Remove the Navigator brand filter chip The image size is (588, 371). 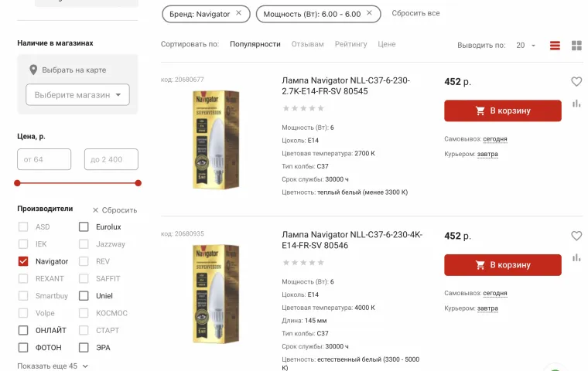[238, 13]
